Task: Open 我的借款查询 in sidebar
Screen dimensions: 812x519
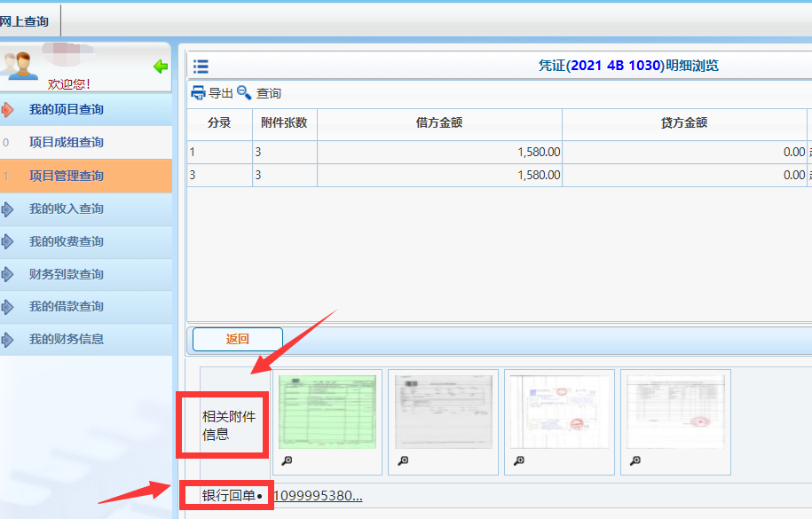Action: (67, 307)
